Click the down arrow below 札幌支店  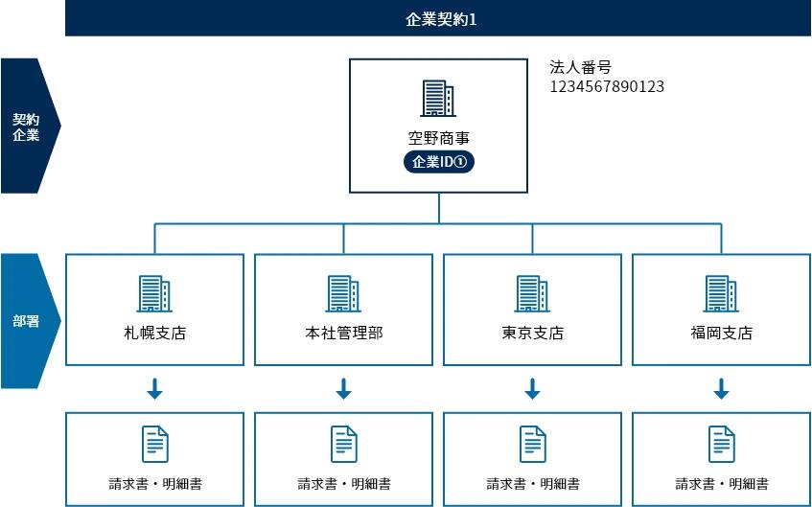pos(154,389)
